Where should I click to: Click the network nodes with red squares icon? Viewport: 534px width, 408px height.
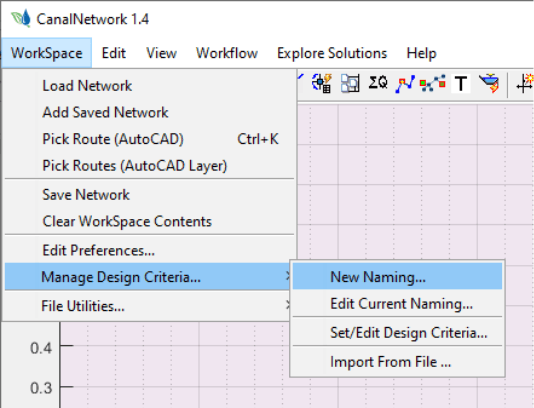432,83
